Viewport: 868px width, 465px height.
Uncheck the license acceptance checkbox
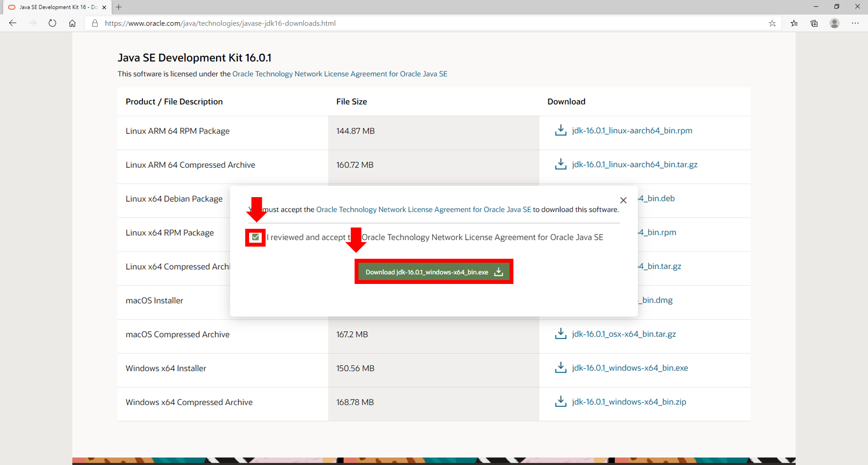click(255, 237)
